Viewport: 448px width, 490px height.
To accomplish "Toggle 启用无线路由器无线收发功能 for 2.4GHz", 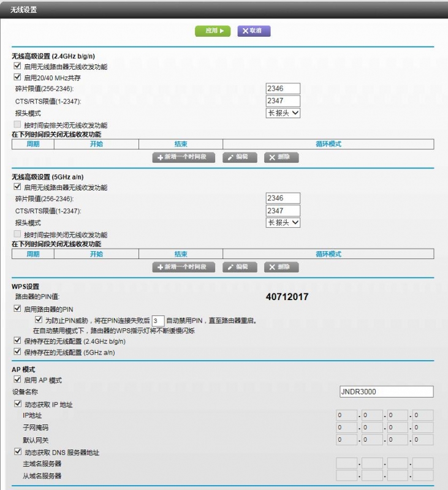I will [x=17, y=66].
